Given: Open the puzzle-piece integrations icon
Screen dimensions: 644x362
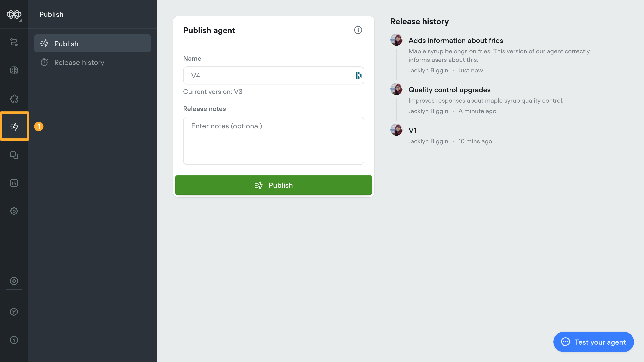Looking at the screenshot, I should [x=14, y=99].
